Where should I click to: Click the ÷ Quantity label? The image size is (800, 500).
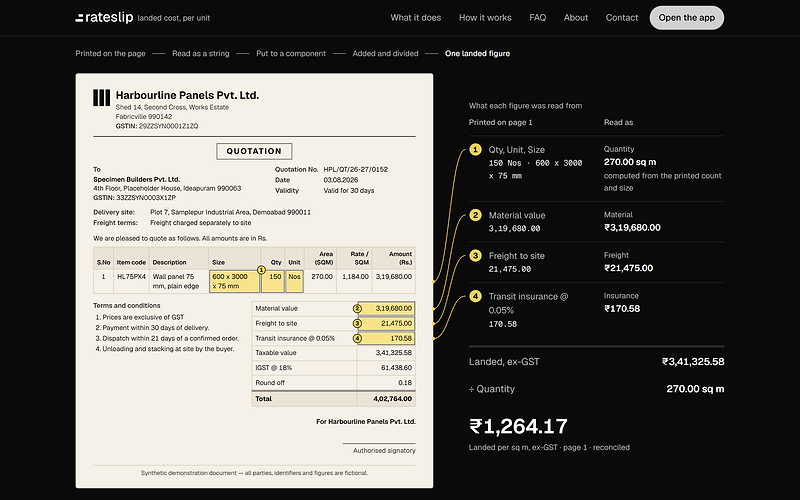click(492, 389)
